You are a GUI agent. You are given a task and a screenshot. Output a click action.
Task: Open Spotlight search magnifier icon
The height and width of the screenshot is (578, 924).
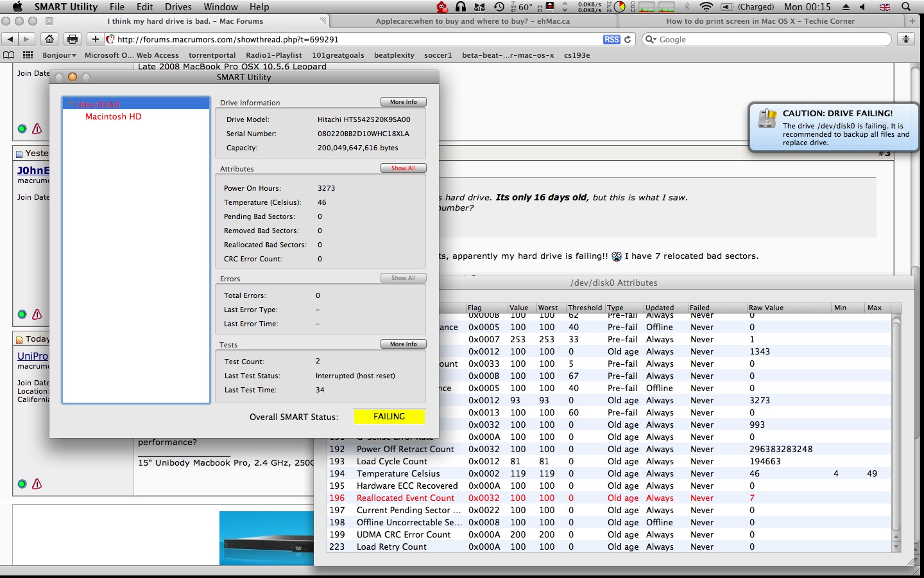pos(906,6)
